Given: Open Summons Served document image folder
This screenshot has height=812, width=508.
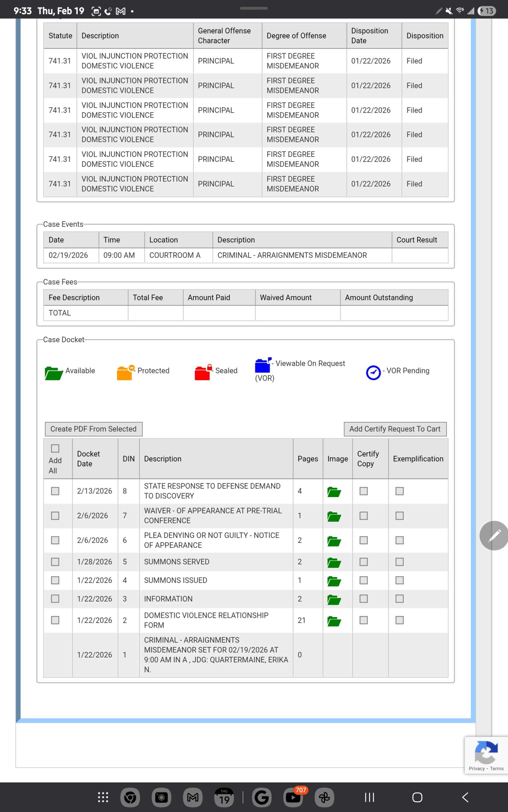Looking at the screenshot, I should [x=334, y=562].
